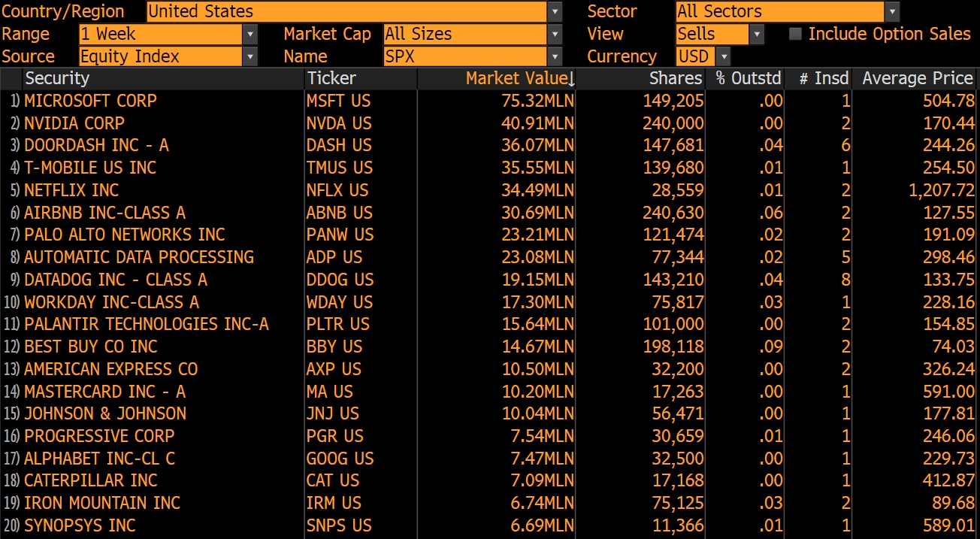
Task: Sort the table by Shares column
Action: coord(675,78)
